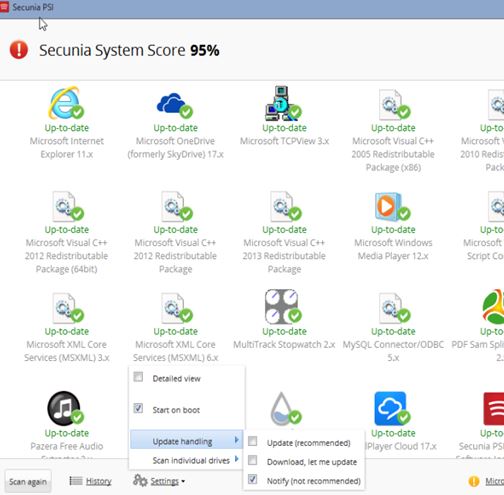Click the MultiTrack Stopwatch 2.x name text

point(284,344)
